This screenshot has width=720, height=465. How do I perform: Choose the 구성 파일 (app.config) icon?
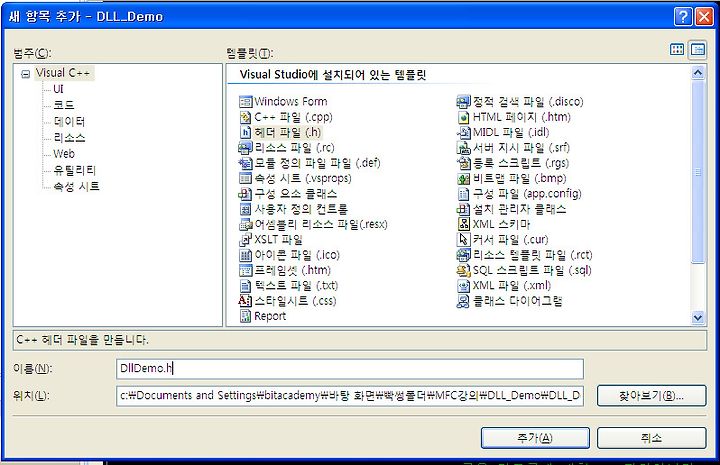[464, 194]
